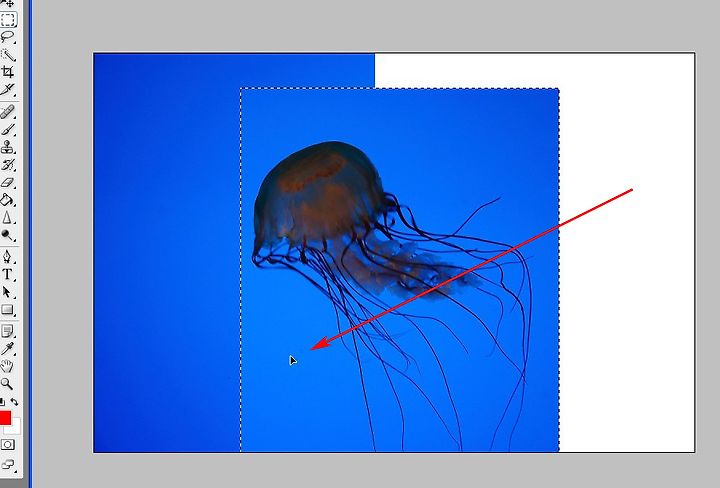Select the Healing Brush tool
Screen dimensions: 720x488
(8, 112)
